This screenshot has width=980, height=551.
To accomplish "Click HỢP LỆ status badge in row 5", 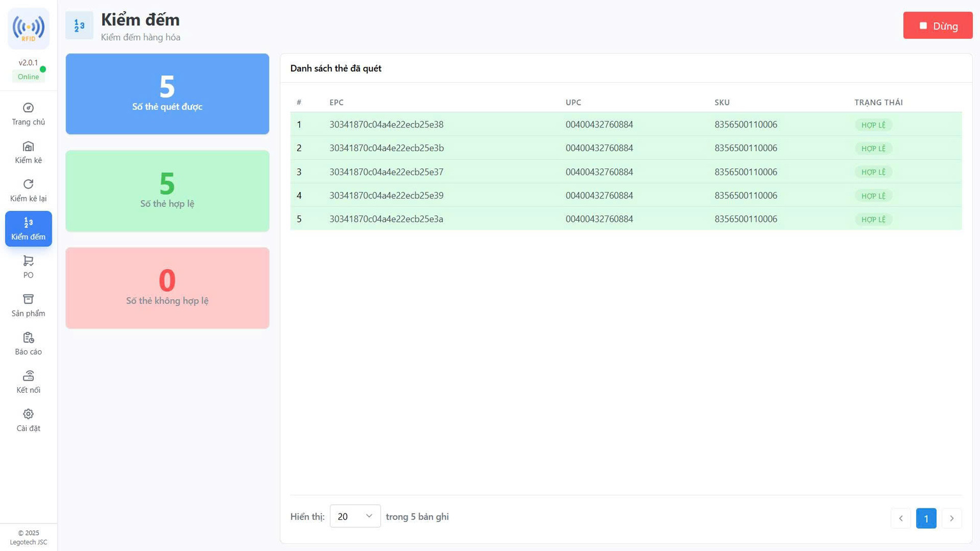I will click(x=873, y=219).
